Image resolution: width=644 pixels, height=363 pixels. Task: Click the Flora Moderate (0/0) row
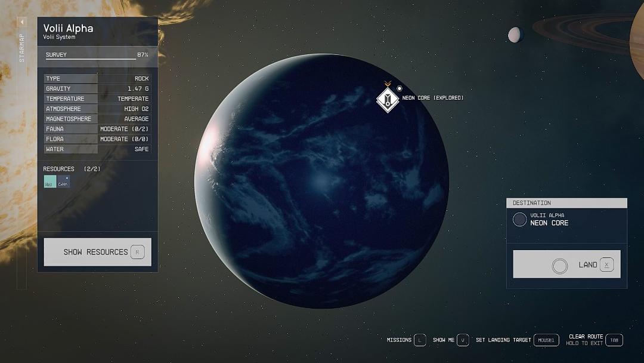coord(97,139)
